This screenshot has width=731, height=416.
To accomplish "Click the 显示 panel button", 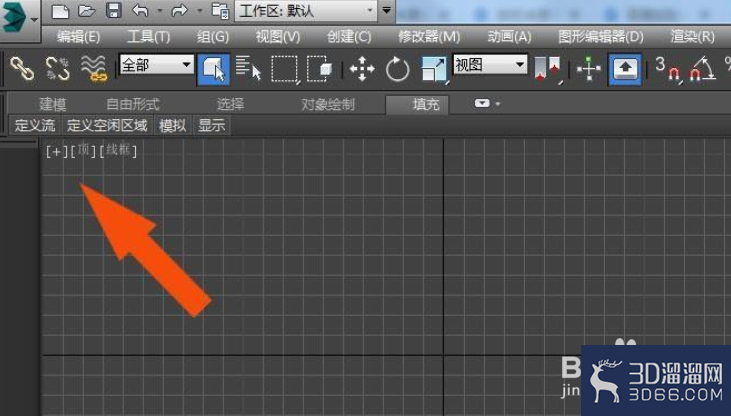I will 212,125.
